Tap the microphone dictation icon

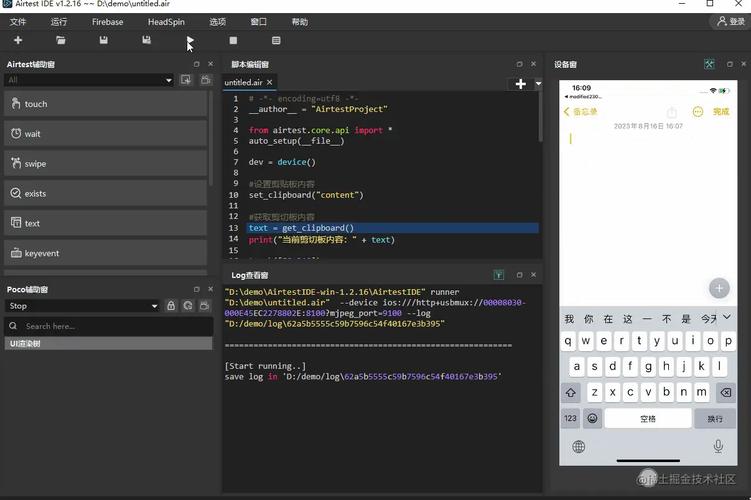coord(718,446)
